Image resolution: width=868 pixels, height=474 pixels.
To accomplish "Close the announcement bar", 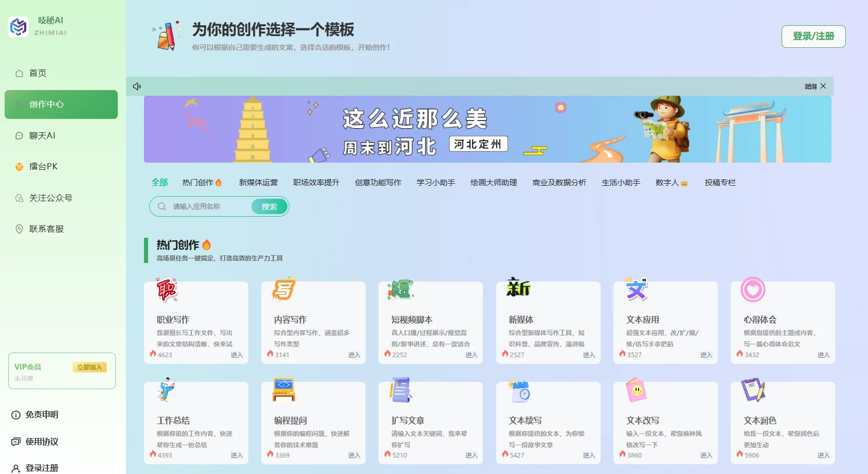I will point(823,86).
